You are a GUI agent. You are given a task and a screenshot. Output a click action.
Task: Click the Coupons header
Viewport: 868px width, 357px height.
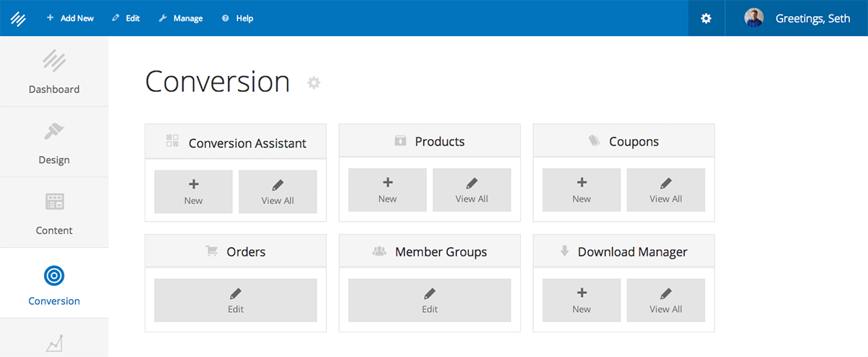[x=624, y=140]
